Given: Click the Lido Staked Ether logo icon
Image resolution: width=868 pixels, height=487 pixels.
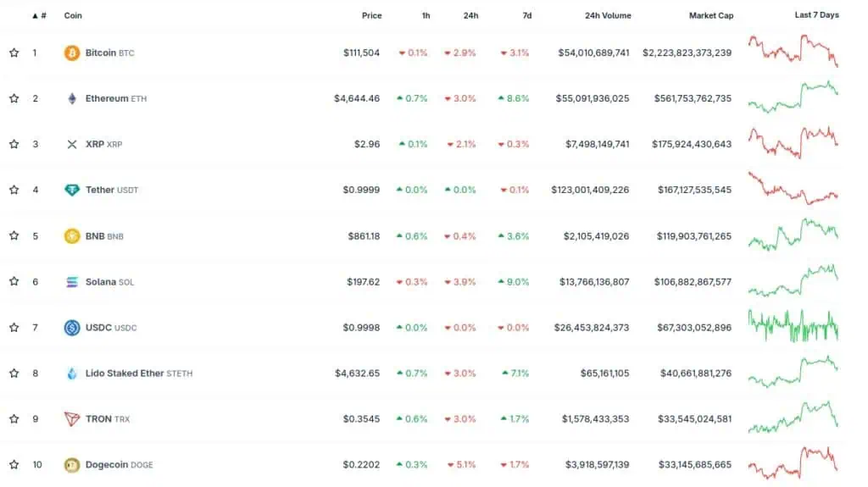Looking at the screenshot, I should pos(72,374).
